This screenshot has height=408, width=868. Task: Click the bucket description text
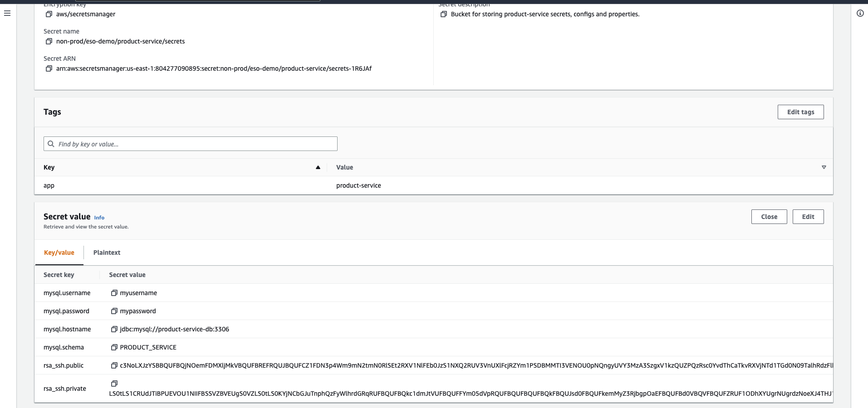click(x=545, y=15)
